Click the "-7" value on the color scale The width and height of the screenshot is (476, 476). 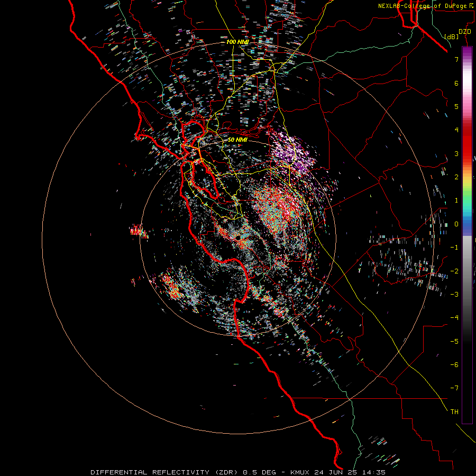[454, 388]
